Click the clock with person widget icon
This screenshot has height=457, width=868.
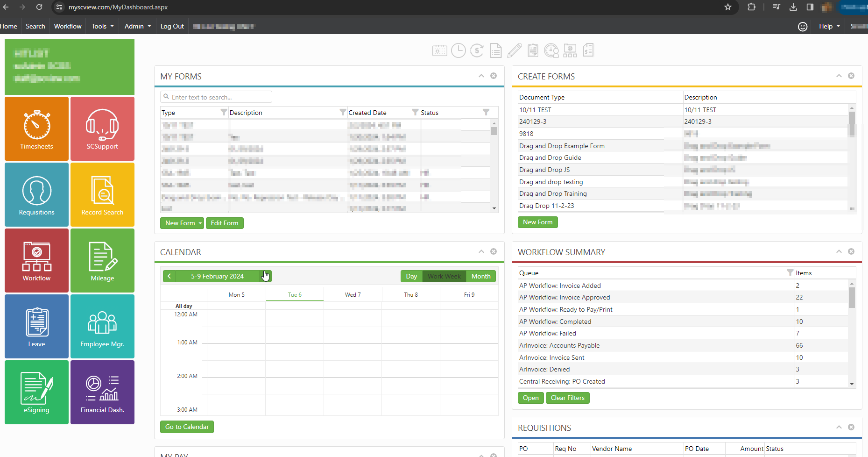[x=551, y=50]
